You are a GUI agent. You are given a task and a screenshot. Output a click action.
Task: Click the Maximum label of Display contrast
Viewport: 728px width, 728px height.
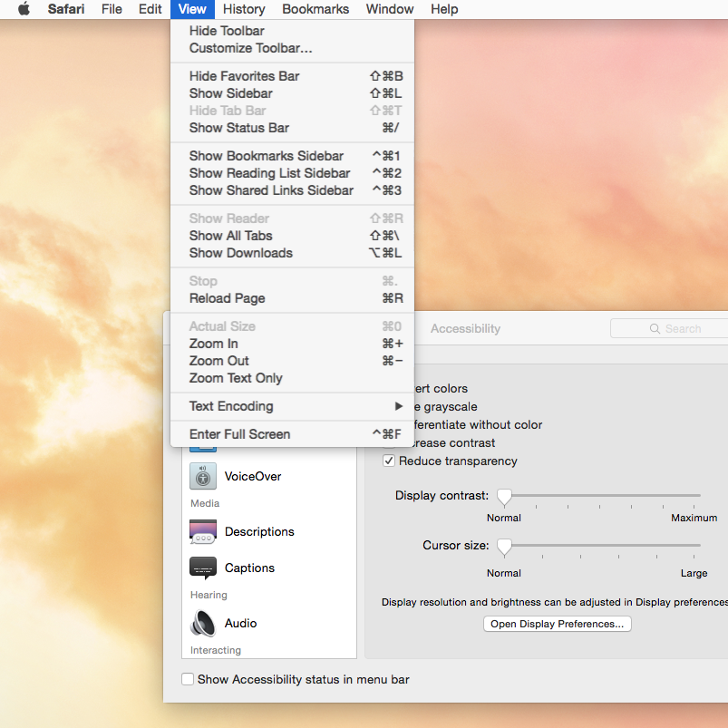coord(694,518)
